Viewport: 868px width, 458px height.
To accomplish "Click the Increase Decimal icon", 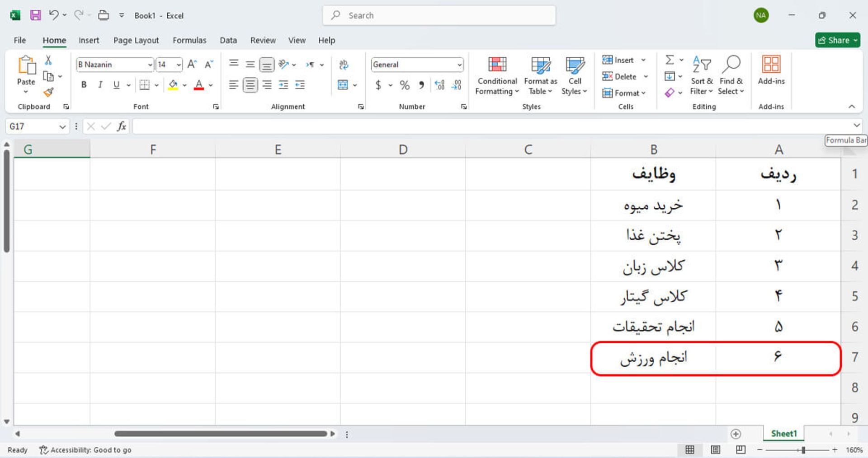I will (439, 84).
